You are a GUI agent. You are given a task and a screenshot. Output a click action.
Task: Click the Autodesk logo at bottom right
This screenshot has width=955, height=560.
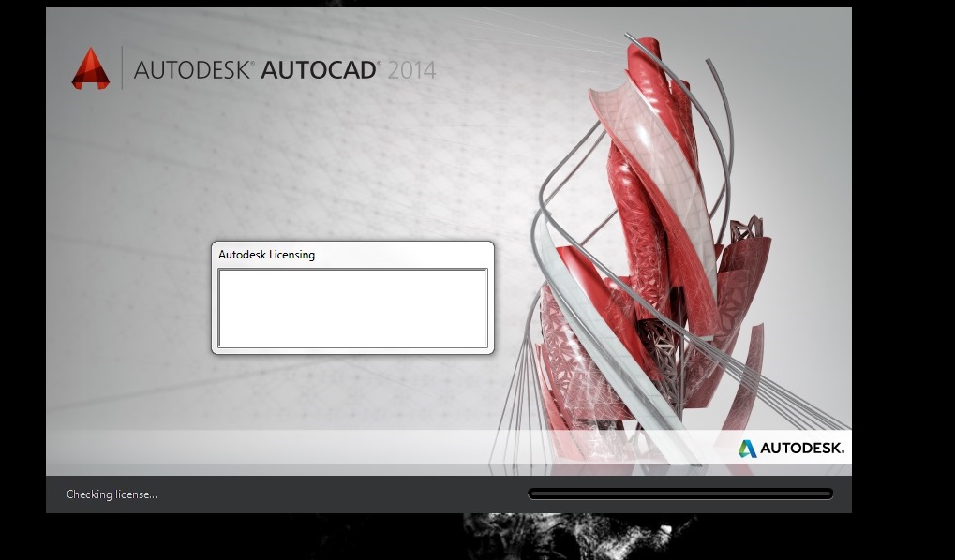[791, 449]
